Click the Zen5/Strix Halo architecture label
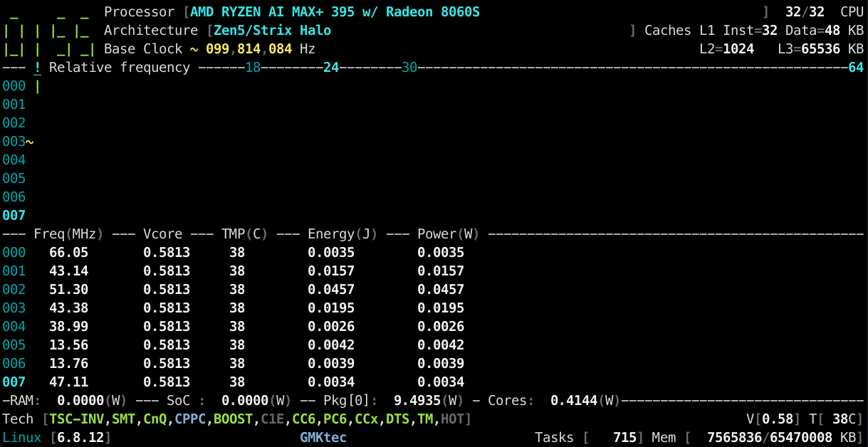Screen dimensions: 868x447 click(272, 31)
